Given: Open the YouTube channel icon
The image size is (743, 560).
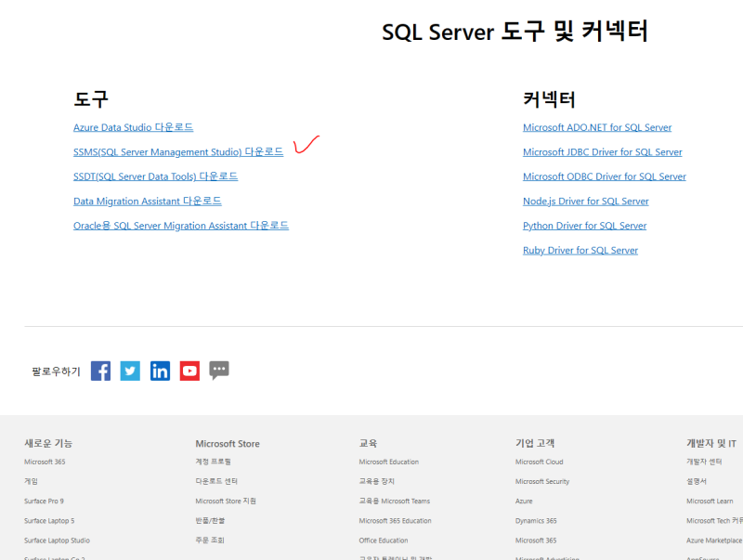Looking at the screenshot, I should [x=189, y=371].
